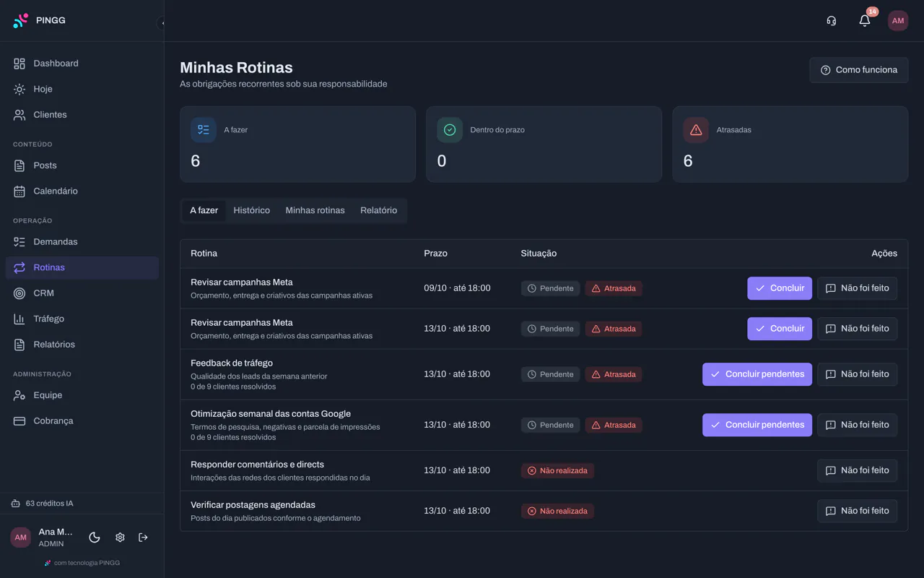Open settings gear in sidebar footer
The height and width of the screenshot is (578, 924).
click(x=120, y=538)
